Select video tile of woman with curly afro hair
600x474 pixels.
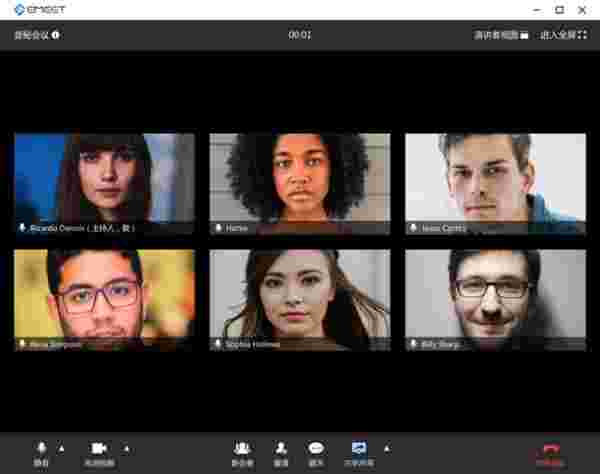tap(300, 183)
